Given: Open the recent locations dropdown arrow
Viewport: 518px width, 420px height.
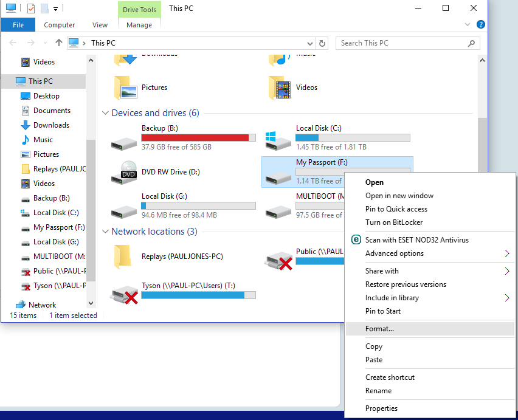Looking at the screenshot, I should coord(45,43).
